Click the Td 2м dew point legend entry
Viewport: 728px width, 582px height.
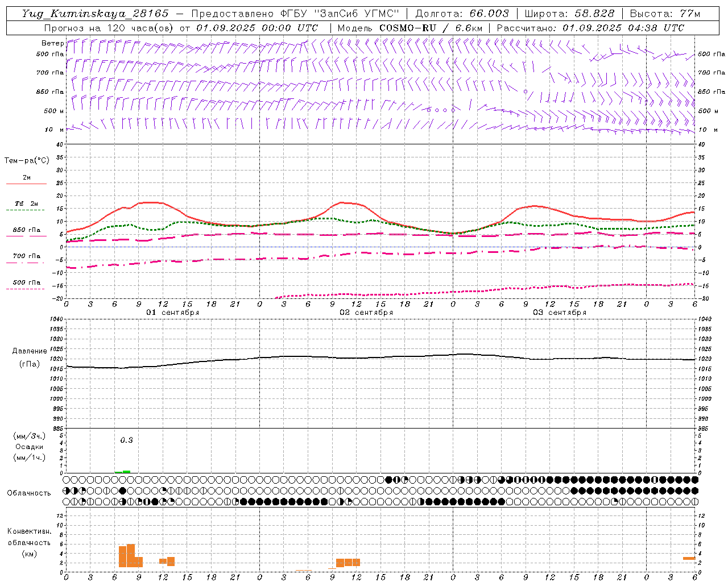26,203
